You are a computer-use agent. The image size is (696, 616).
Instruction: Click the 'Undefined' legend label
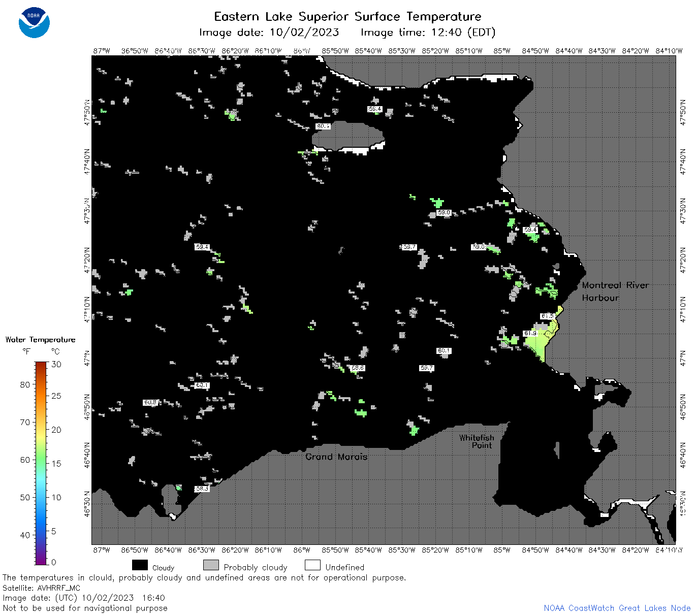[x=345, y=567]
